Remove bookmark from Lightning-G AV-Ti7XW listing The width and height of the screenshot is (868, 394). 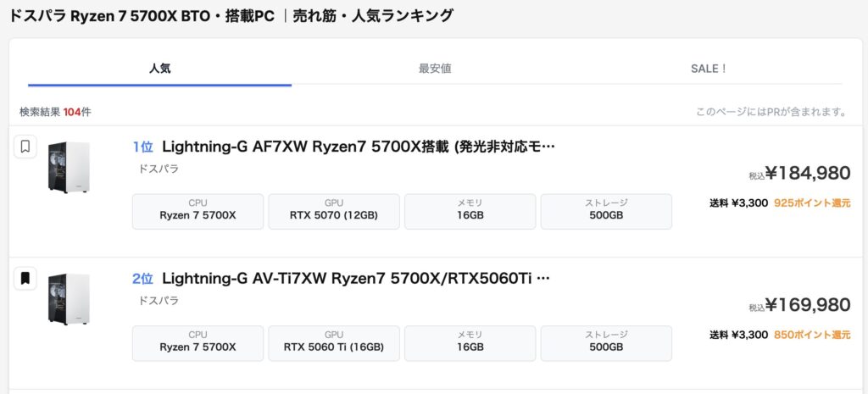point(25,278)
